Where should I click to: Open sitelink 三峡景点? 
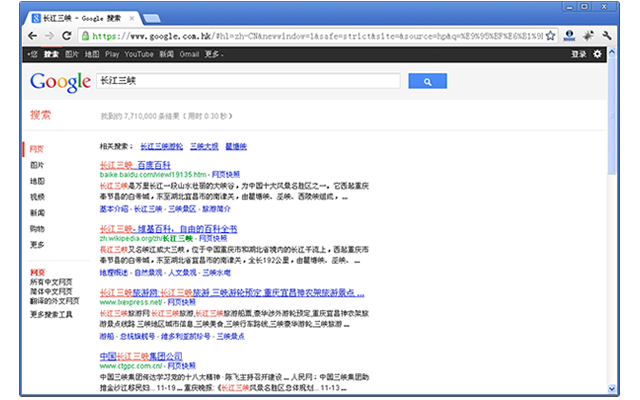pyautogui.click(x=231, y=336)
